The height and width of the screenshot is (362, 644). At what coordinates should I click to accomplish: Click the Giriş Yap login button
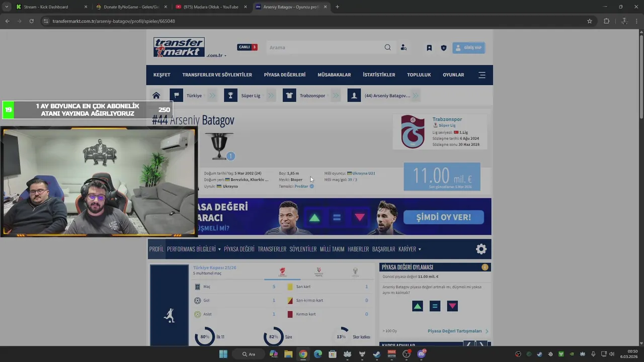click(x=468, y=48)
